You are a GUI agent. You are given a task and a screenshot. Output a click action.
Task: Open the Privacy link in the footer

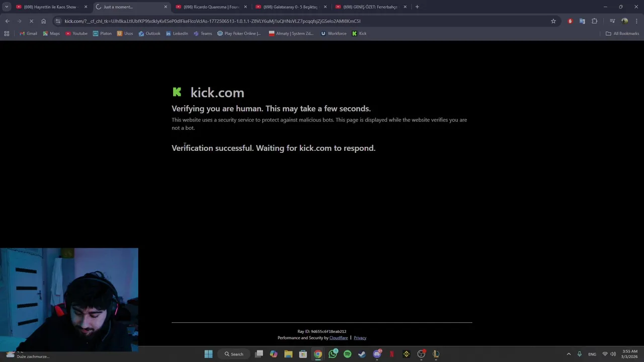(360, 338)
